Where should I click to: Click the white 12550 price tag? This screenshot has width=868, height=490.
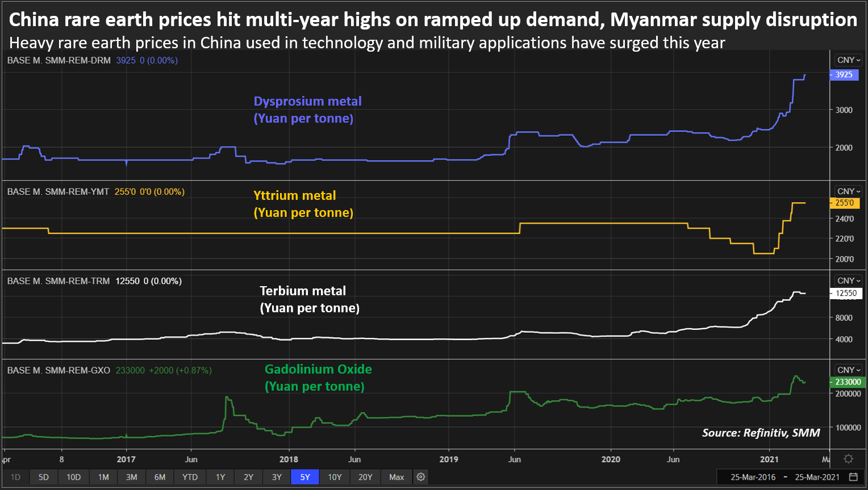pos(846,293)
